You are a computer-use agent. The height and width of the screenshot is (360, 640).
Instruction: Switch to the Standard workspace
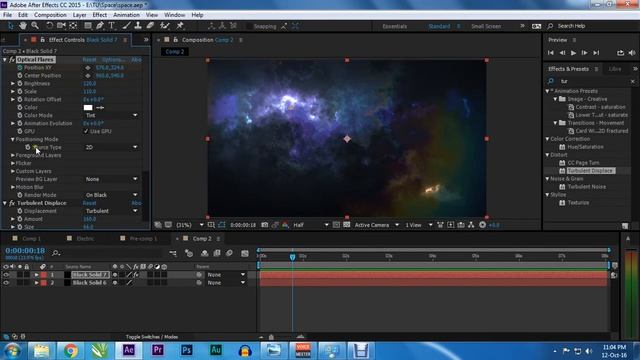(x=439, y=26)
